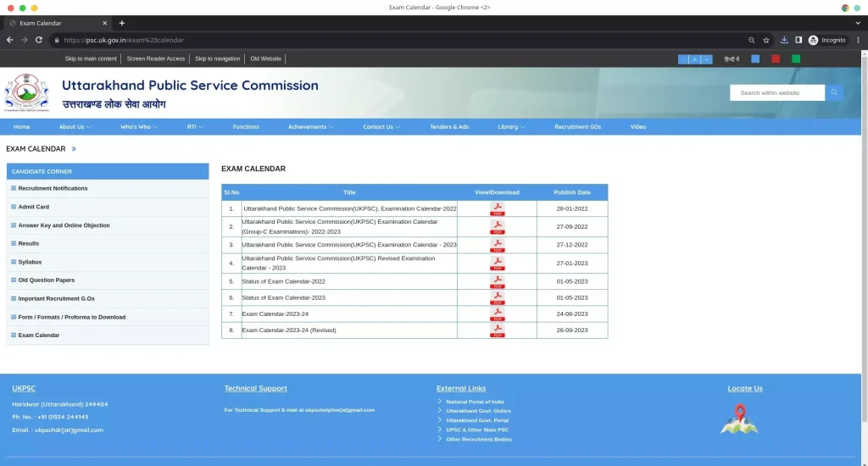Select the blue color theme swatch
The width and height of the screenshot is (868, 466).
pyautogui.click(x=755, y=58)
